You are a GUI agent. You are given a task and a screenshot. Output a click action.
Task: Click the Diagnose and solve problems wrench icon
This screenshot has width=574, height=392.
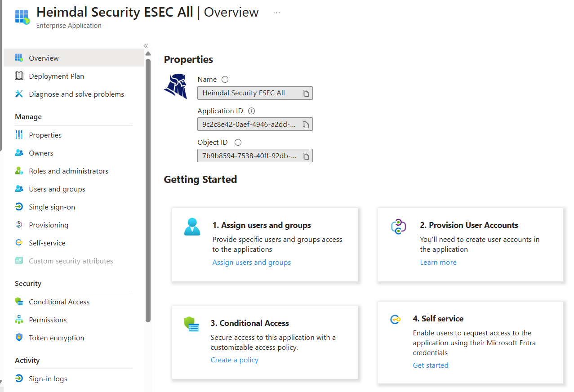(x=19, y=94)
